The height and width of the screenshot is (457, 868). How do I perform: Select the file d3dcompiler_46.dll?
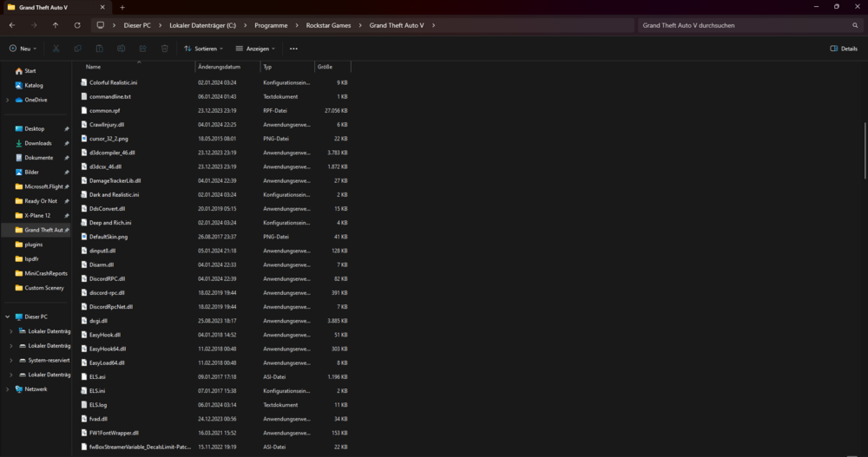tap(112, 153)
